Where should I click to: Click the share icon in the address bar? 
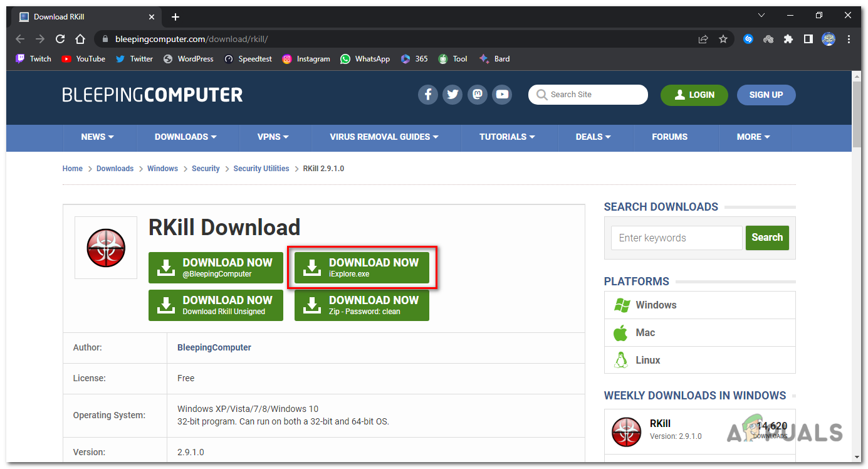point(703,38)
